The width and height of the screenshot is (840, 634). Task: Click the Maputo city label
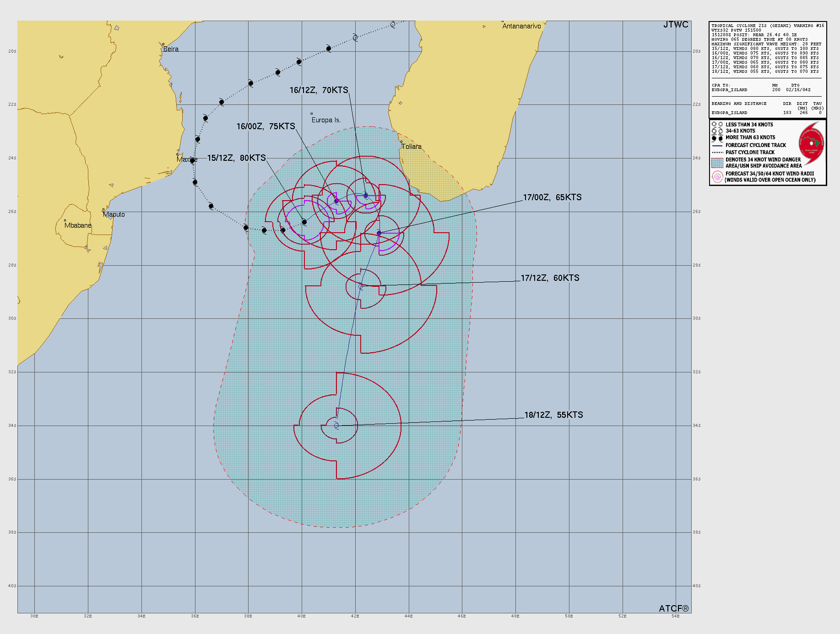pos(114,214)
